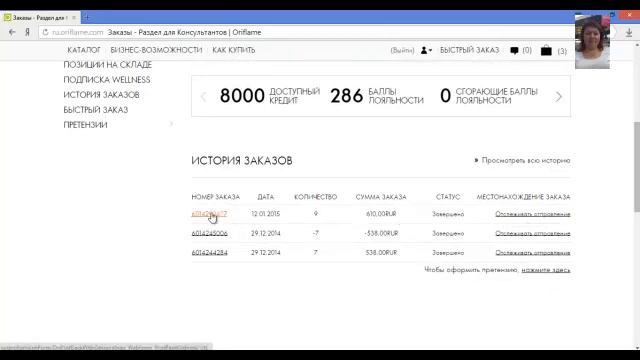Screen dimensions: 640x360
Task: Select ПРЕТЕНЗИИ in sidebar
Action: coord(85,125)
